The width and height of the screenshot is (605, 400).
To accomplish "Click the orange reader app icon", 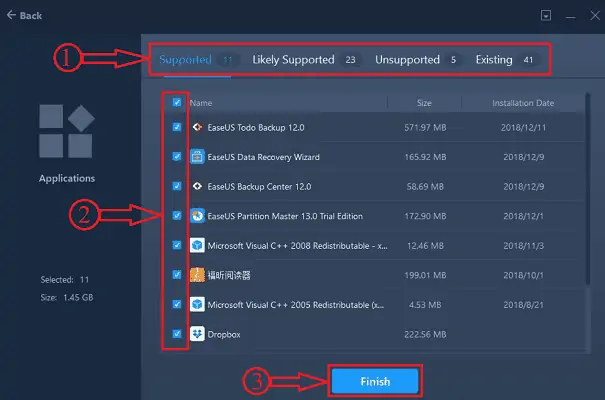I will [x=197, y=275].
